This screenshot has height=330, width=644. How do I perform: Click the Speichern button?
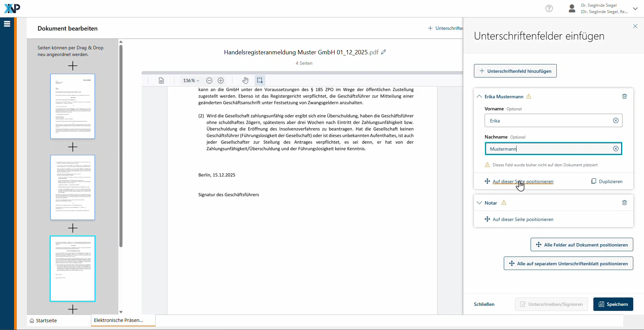tap(613, 304)
